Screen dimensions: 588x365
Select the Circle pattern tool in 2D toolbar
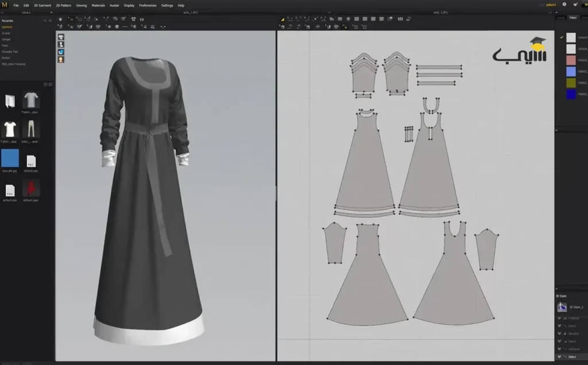(x=349, y=19)
